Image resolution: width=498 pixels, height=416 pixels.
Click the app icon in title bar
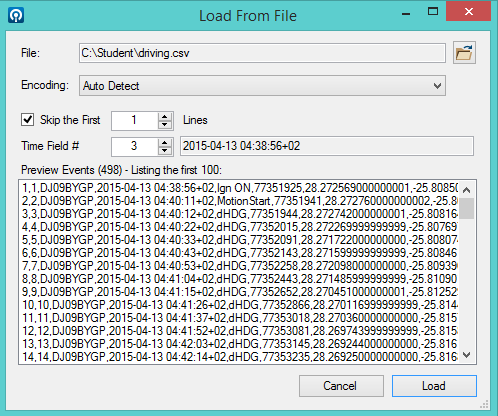pyautogui.click(x=16, y=15)
